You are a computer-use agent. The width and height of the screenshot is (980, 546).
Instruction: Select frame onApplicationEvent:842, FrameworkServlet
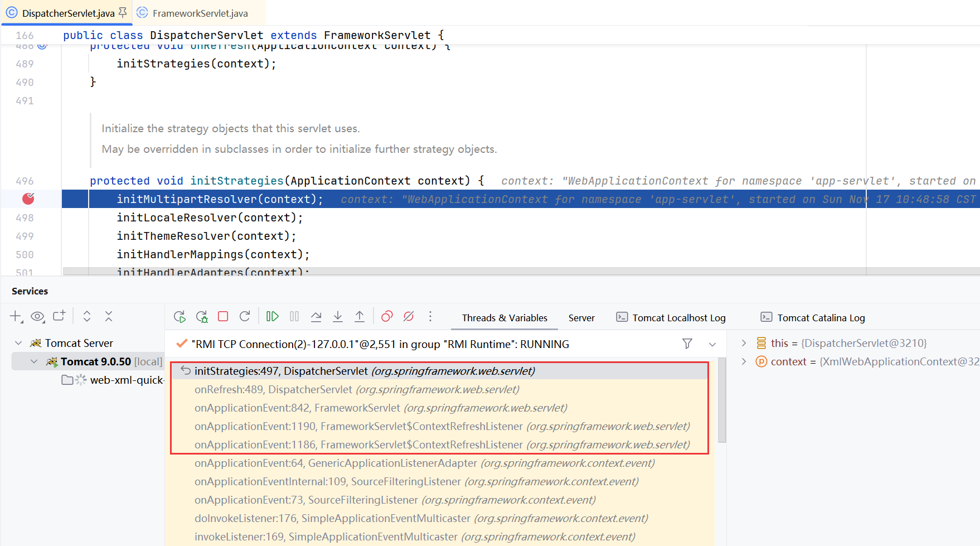click(x=440, y=408)
